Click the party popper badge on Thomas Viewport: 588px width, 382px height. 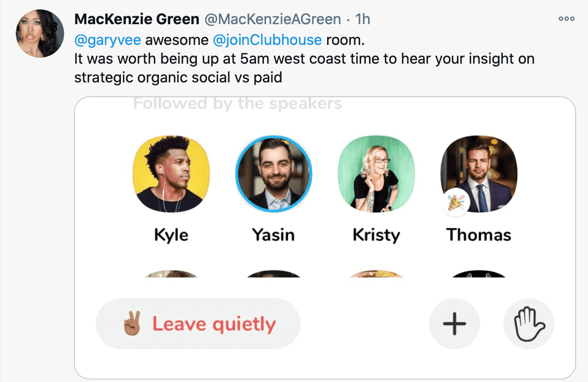click(x=456, y=203)
